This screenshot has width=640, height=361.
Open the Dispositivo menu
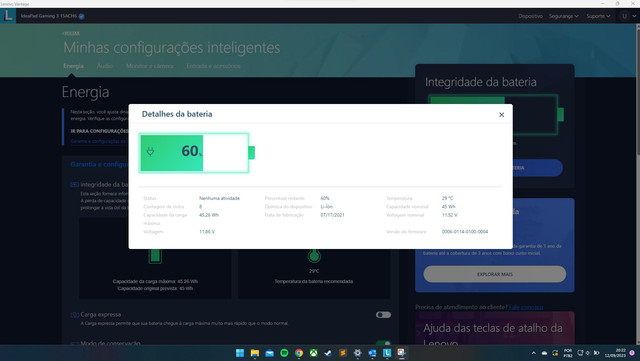click(530, 16)
